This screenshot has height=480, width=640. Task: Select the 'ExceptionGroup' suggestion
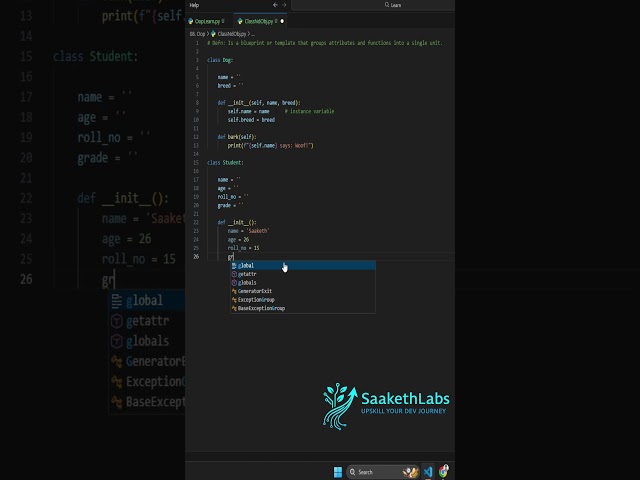pos(303,300)
